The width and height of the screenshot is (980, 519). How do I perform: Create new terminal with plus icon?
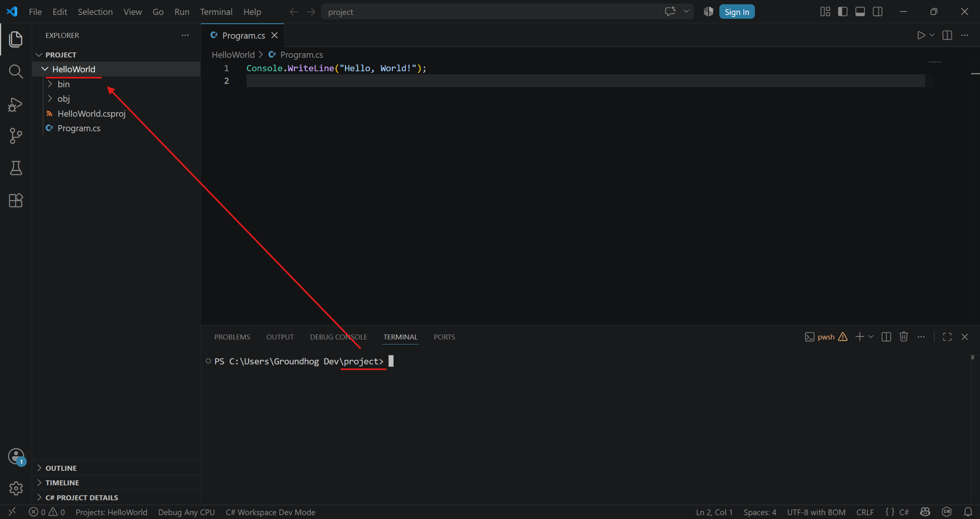coord(860,337)
